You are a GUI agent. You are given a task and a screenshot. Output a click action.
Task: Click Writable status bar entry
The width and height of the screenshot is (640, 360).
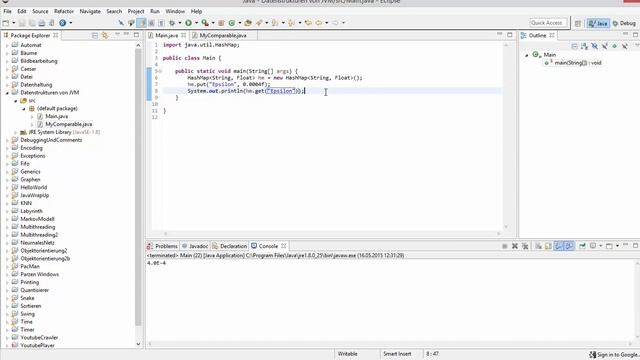pos(347,354)
